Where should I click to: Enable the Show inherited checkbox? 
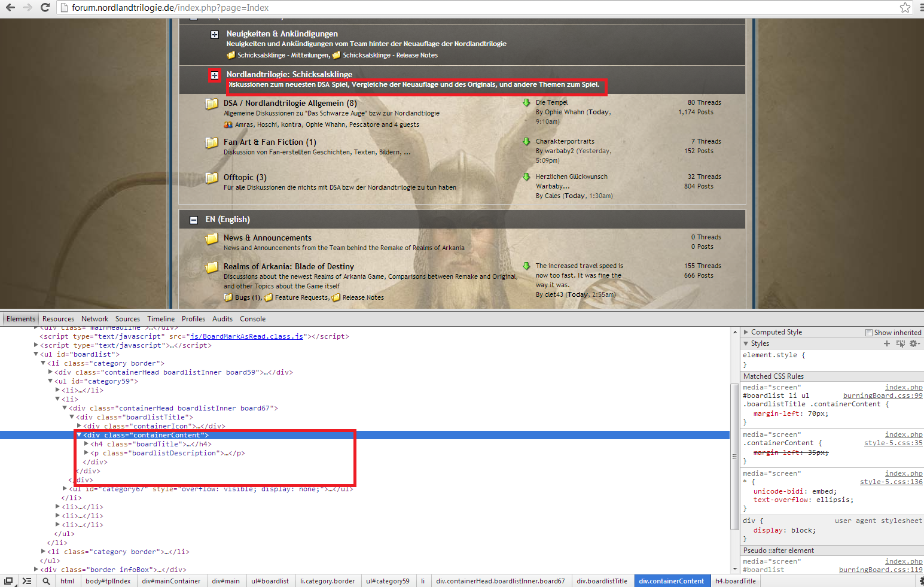[869, 333]
